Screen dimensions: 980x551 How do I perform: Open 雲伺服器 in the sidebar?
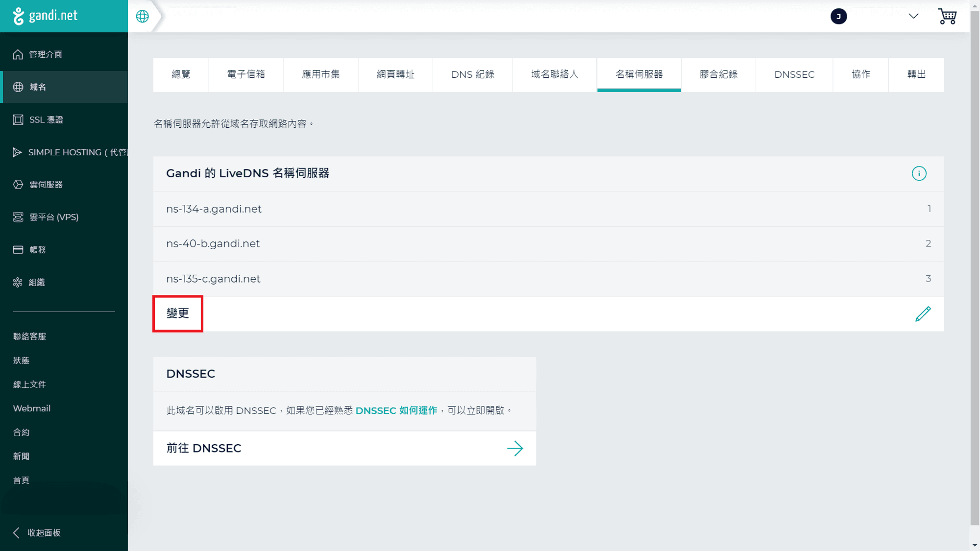(x=64, y=185)
